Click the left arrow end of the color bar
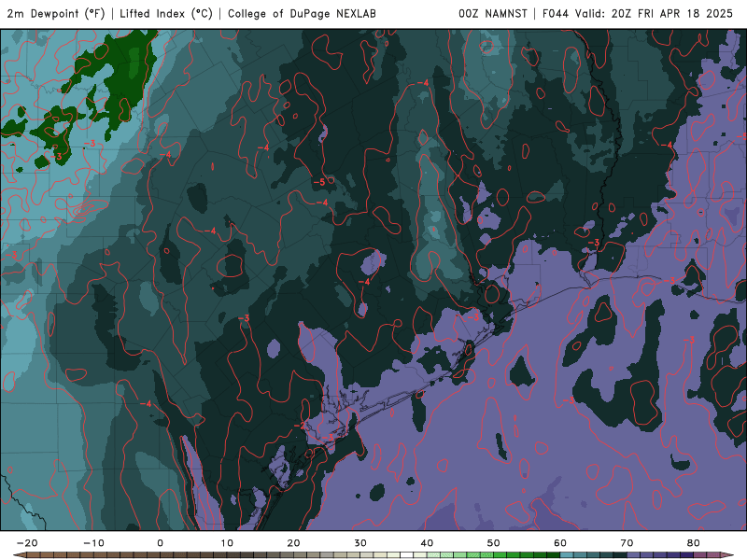 tap(20, 555)
